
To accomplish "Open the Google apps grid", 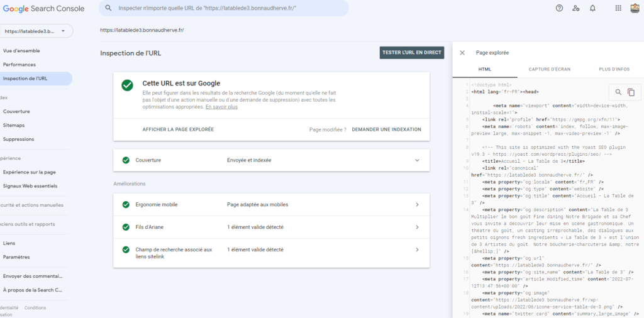I will pyautogui.click(x=618, y=8).
